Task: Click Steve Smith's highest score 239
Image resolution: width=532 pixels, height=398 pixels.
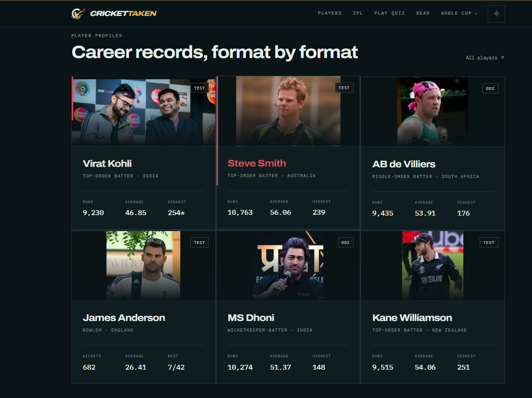Action: (319, 213)
